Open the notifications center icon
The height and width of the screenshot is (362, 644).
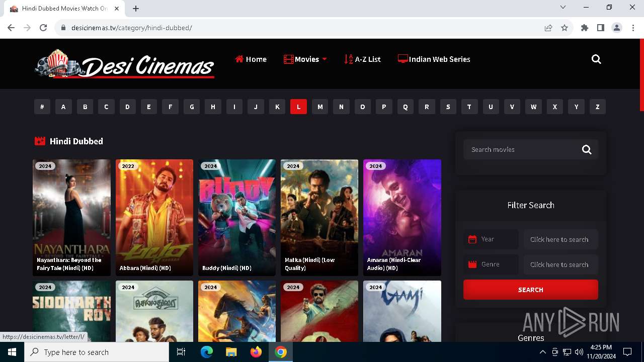click(x=627, y=352)
